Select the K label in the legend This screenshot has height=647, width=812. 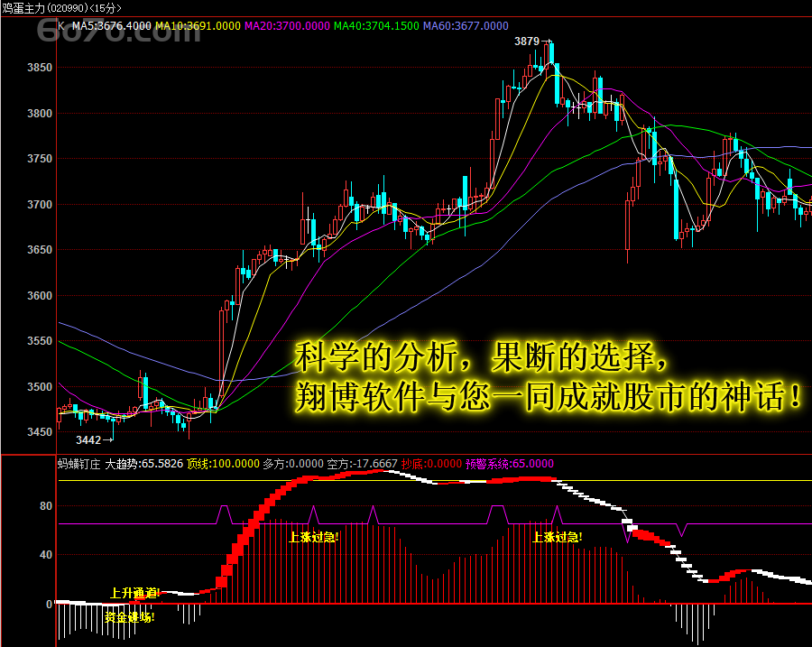[61, 26]
